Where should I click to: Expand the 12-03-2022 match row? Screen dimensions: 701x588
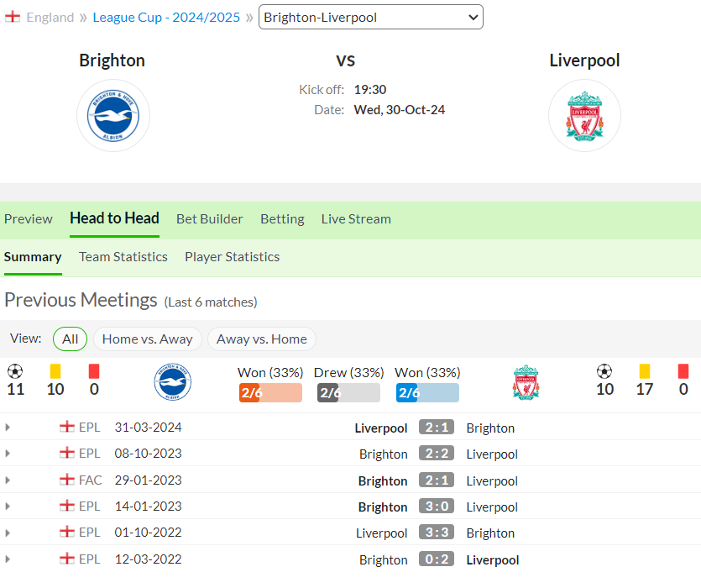pos(8,559)
